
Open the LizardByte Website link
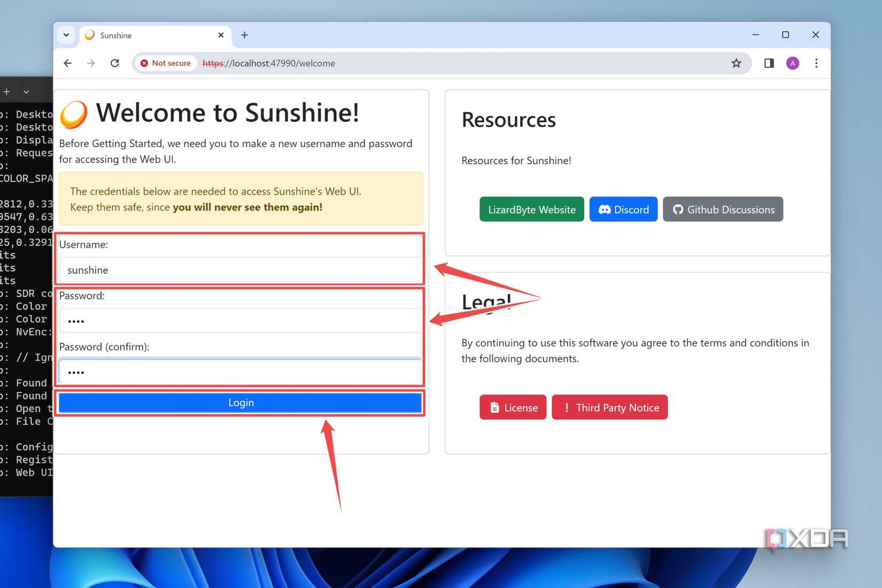pos(531,210)
